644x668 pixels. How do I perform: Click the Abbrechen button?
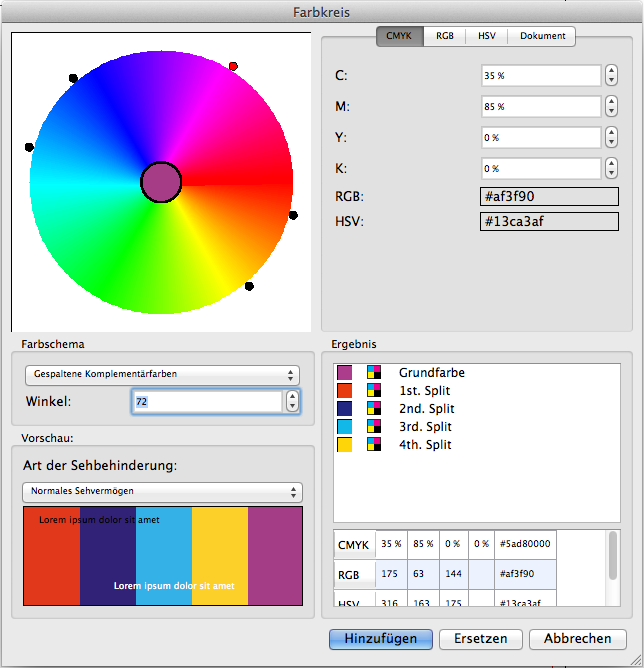click(578, 638)
